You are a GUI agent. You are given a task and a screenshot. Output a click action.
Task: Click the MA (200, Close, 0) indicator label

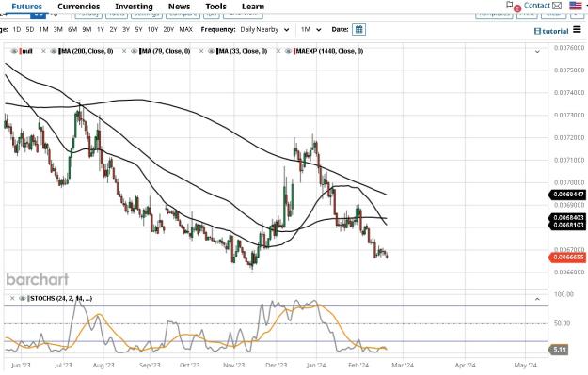(x=87, y=51)
